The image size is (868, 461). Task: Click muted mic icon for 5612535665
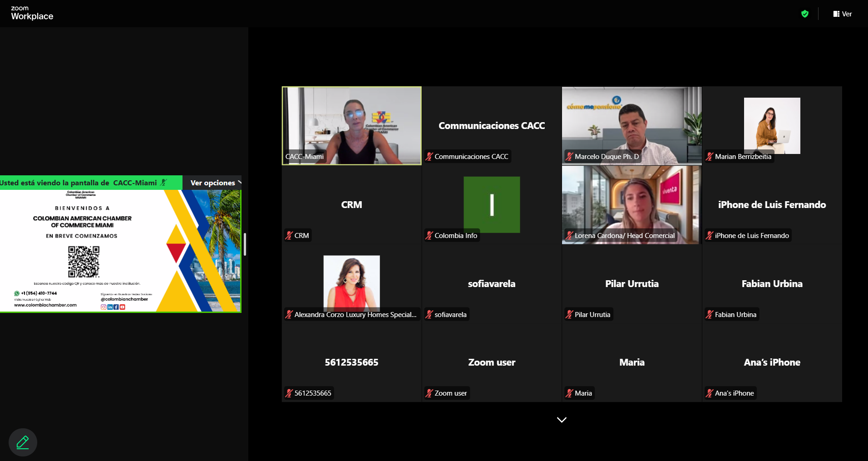pos(289,393)
